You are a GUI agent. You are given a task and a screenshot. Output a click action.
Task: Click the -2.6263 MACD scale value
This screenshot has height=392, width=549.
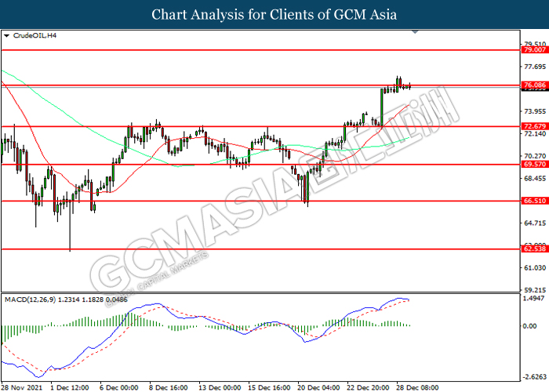pos(535,377)
